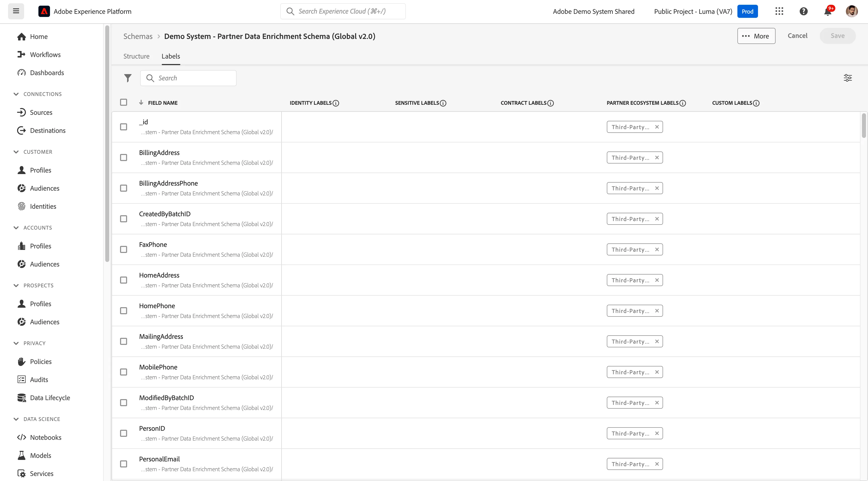The height and width of the screenshot is (481, 868).
Task: Remove Third-Party label from PersonID row
Action: click(x=657, y=434)
